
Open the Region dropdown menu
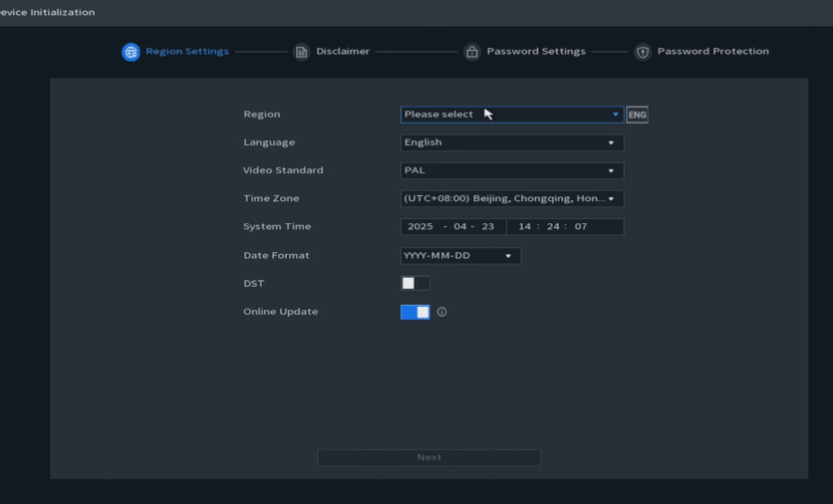point(511,115)
